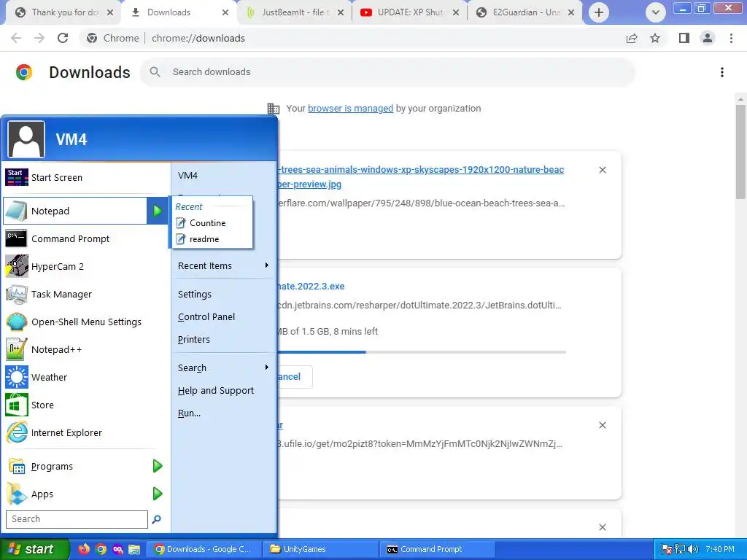Click the dotUltimate download progress bar
Image resolution: width=747 pixels, height=560 pixels.
click(422, 352)
